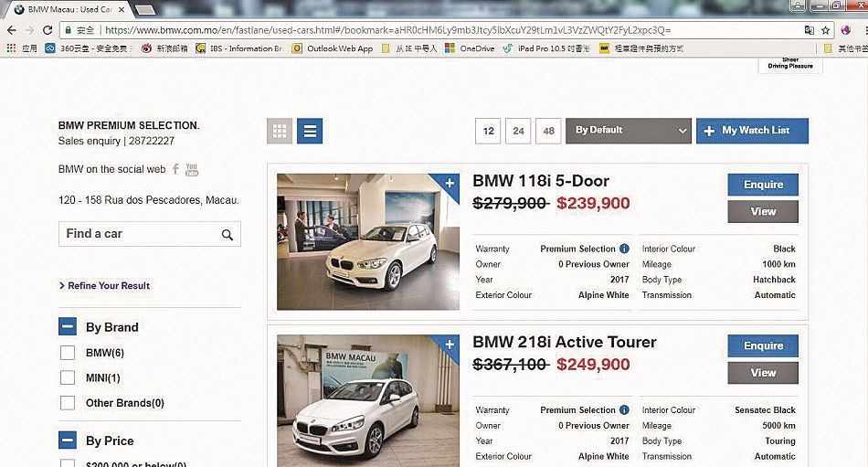
Task: Open the BMW 218i Active Tourer title
Action: pos(564,343)
